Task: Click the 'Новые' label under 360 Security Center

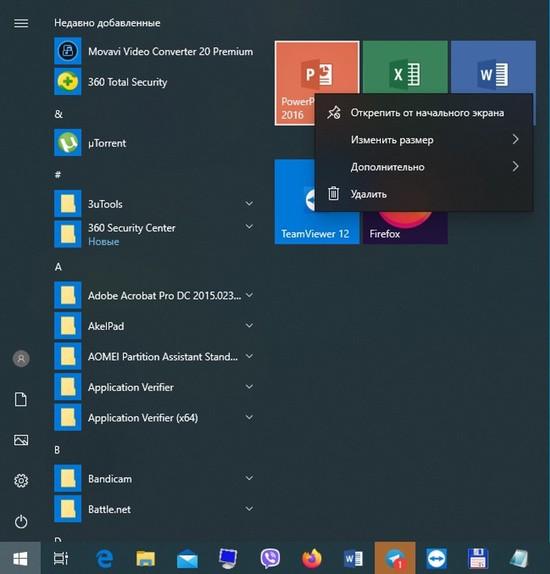Action: point(104,242)
